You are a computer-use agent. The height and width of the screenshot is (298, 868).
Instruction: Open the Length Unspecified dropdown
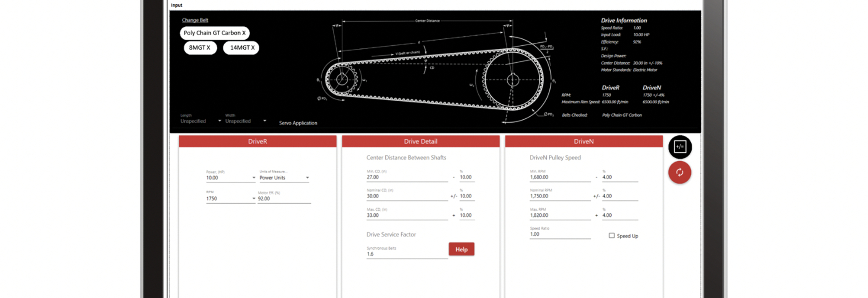(201, 119)
